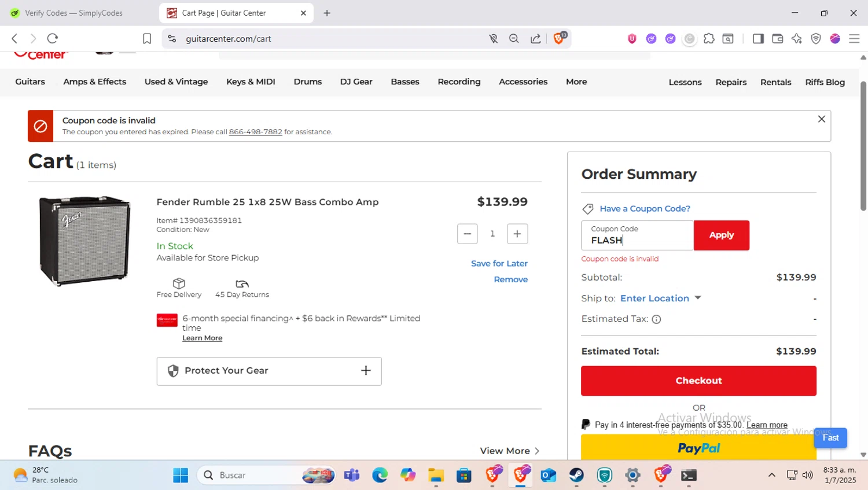Screen dimensions: 868x490
Task: Apply the entered coupon code
Action: tap(722, 235)
